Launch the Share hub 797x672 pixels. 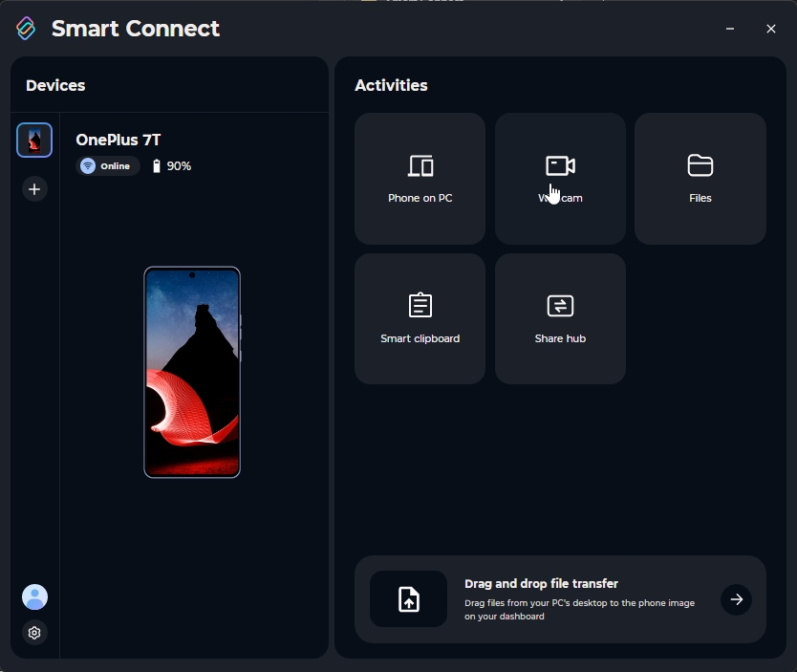click(560, 318)
